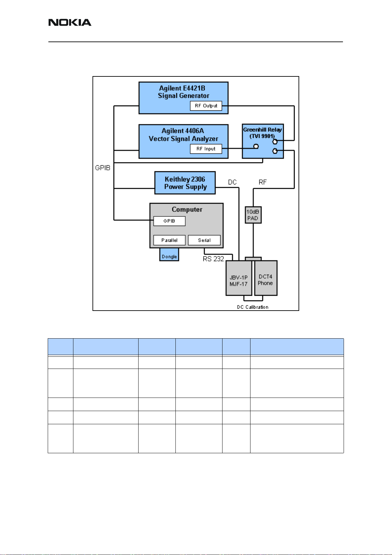
Task: Click the Dongle block under the Computer
Action: point(169,256)
